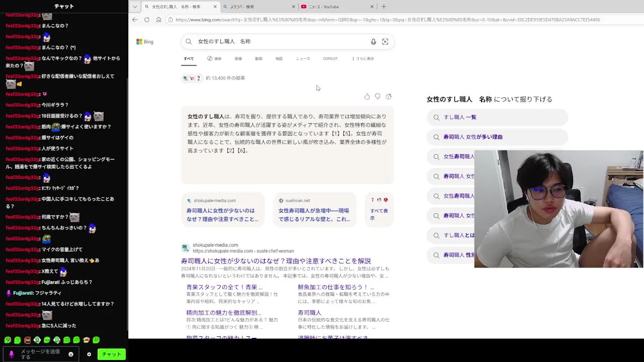Click the Bing logo
644x362 pixels.
click(x=145, y=42)
